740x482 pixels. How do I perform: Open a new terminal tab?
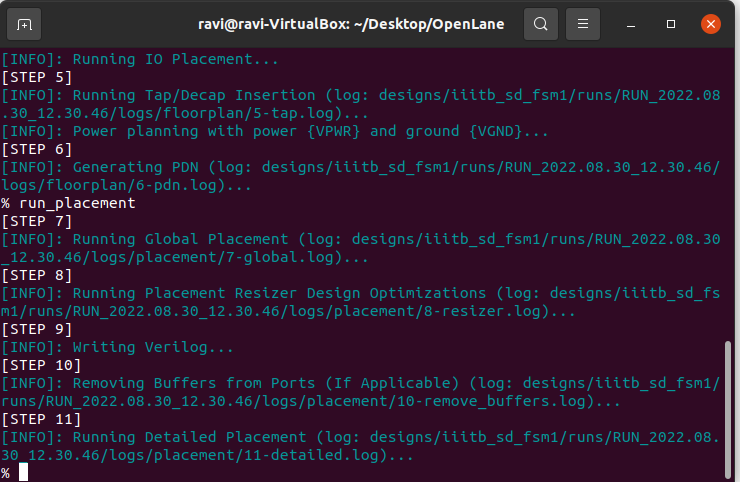point(24,24)
